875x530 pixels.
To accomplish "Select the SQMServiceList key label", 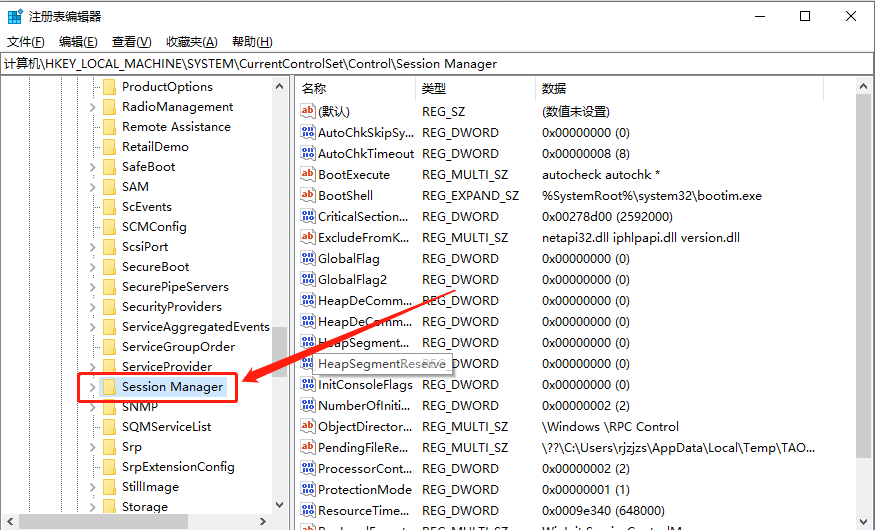I will coord(166,427).
